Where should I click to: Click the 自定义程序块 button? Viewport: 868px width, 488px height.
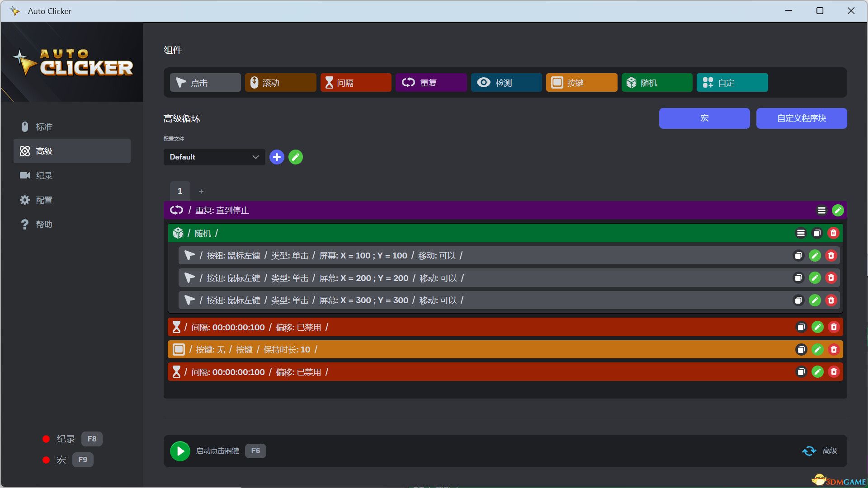(x=801, y=118)
